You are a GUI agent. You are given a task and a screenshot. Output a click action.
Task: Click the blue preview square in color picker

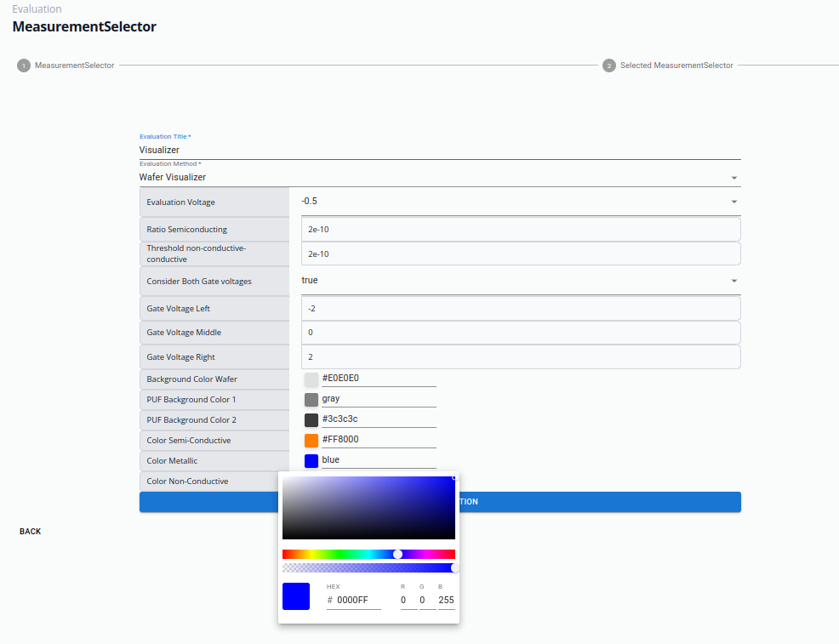click(296, 596)
